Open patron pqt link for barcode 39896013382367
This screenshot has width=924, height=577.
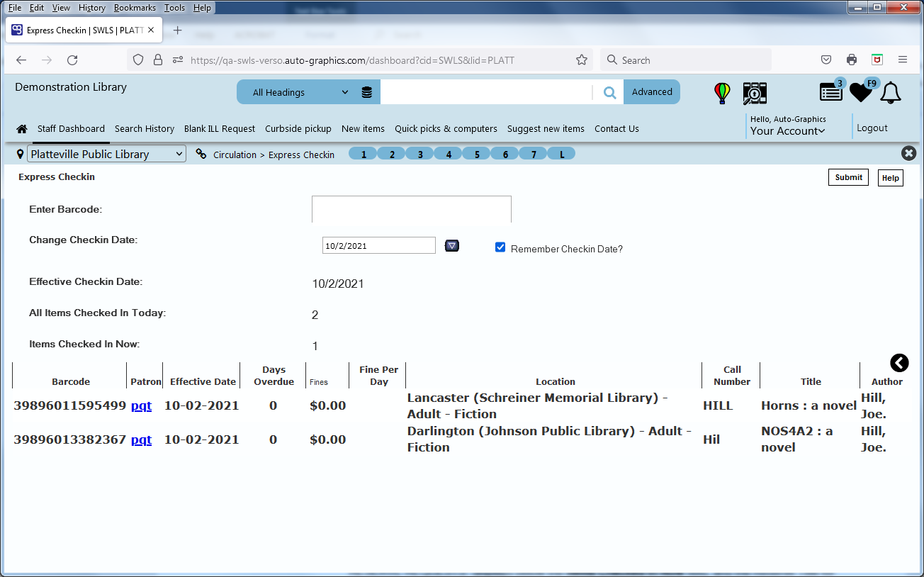click(141, 439)
